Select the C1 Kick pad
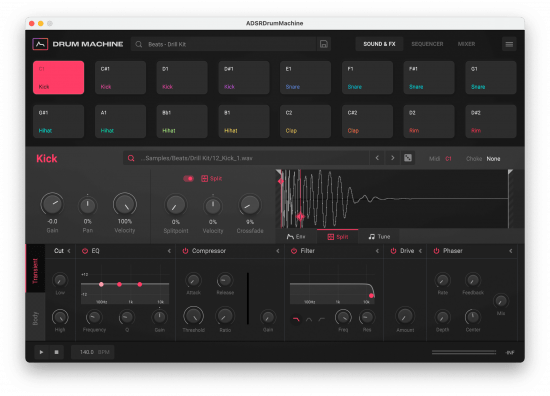 pos(59,78)
